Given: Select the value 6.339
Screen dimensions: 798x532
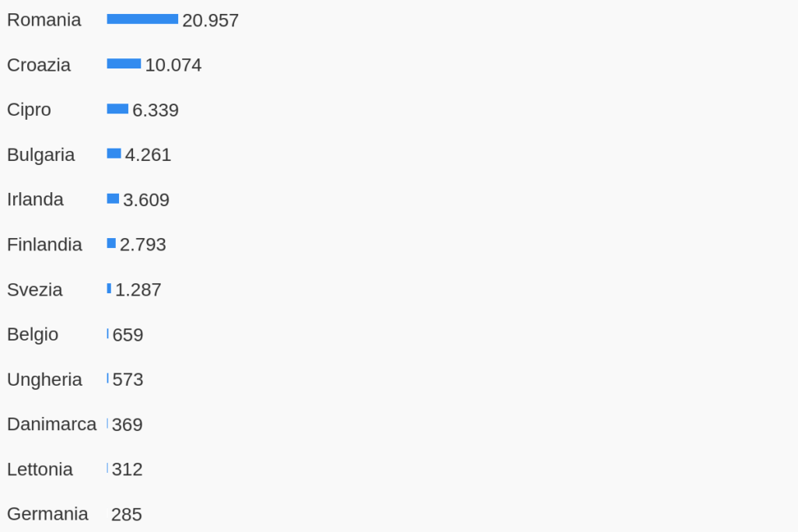Looking at the screenshot, I should click(x=156, y=110).
